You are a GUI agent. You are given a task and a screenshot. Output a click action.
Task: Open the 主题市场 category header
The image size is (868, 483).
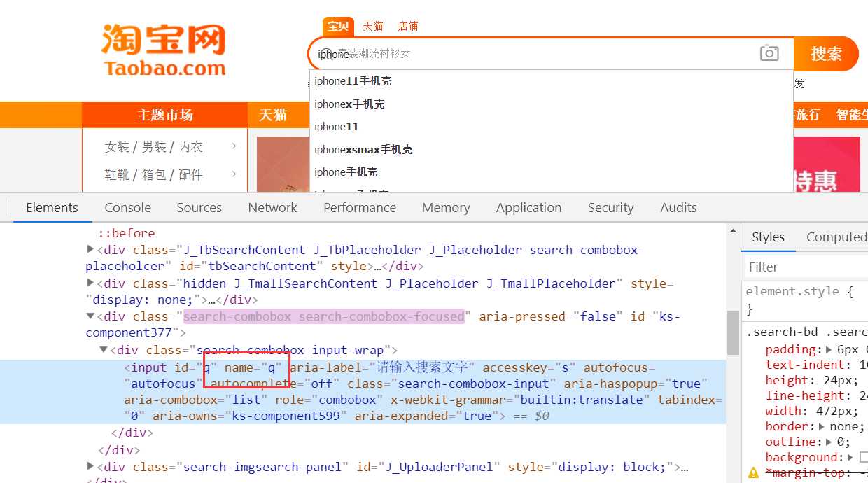point(165,115)
